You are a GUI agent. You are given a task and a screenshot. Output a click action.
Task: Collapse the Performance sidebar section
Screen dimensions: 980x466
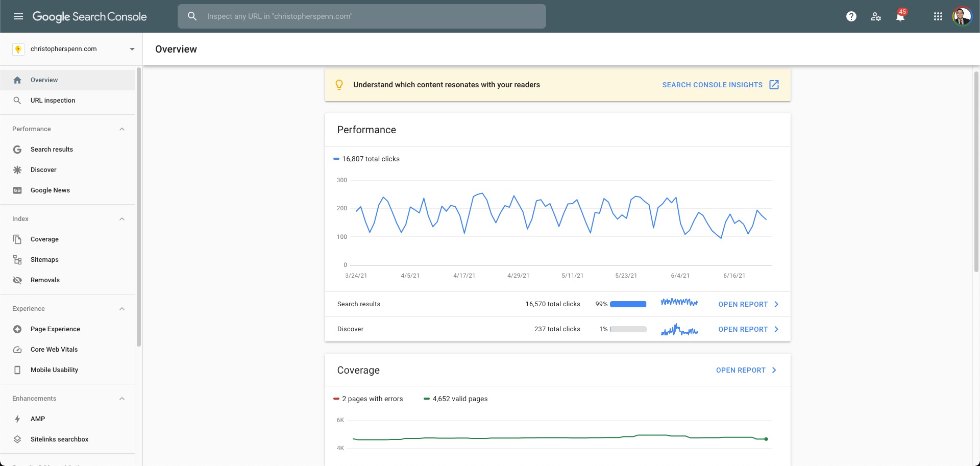pyautogui.click(x=122, y=129)
